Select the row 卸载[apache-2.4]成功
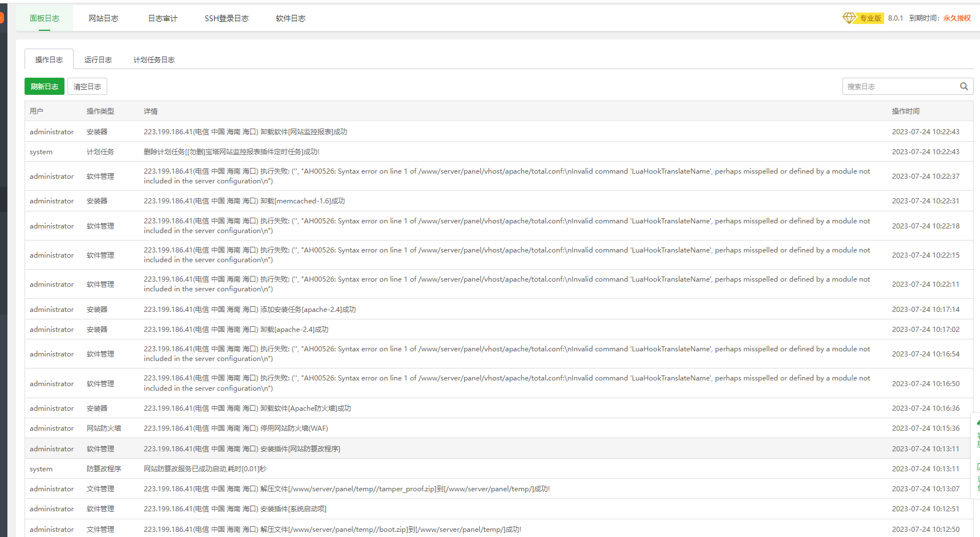The width and height of the screenshot is (980, 537). coord(499,329)
